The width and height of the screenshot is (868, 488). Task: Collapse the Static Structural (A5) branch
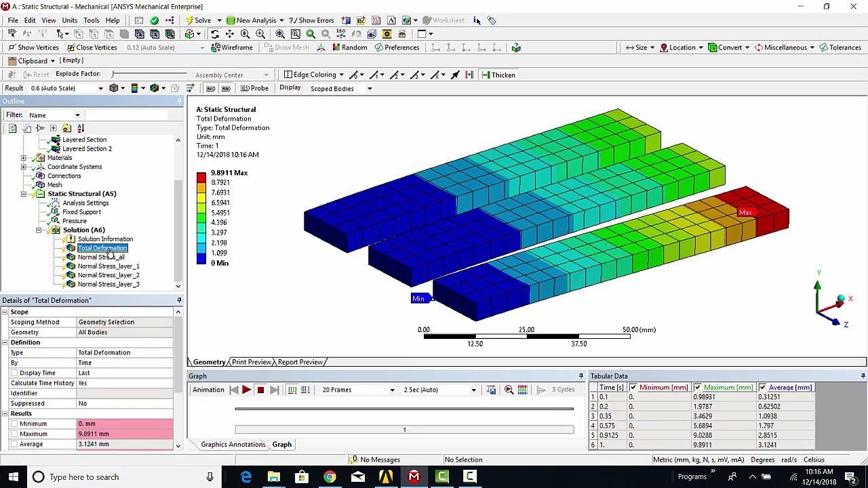(x=24, y=194)
